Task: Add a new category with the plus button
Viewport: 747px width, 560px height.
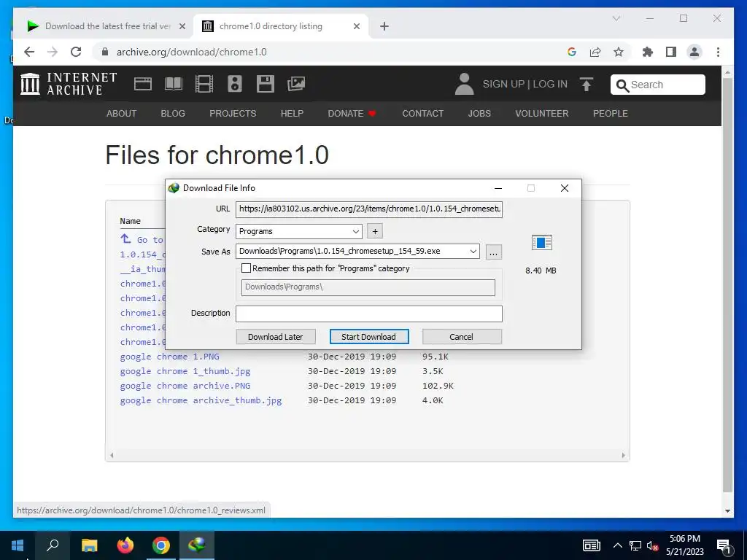Action: (375, 231)
